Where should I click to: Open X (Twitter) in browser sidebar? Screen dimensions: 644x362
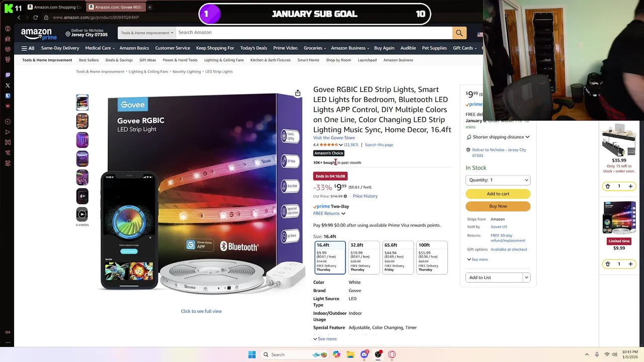(x=8, y=85)
